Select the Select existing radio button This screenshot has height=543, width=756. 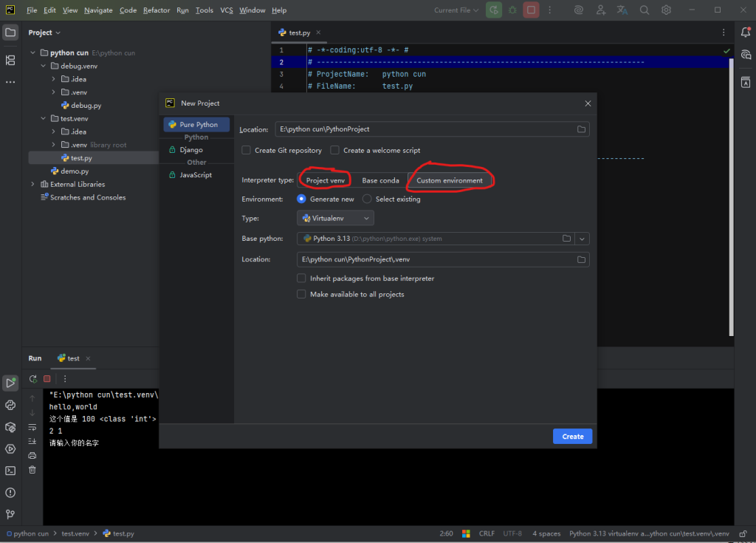click(367, 199)
